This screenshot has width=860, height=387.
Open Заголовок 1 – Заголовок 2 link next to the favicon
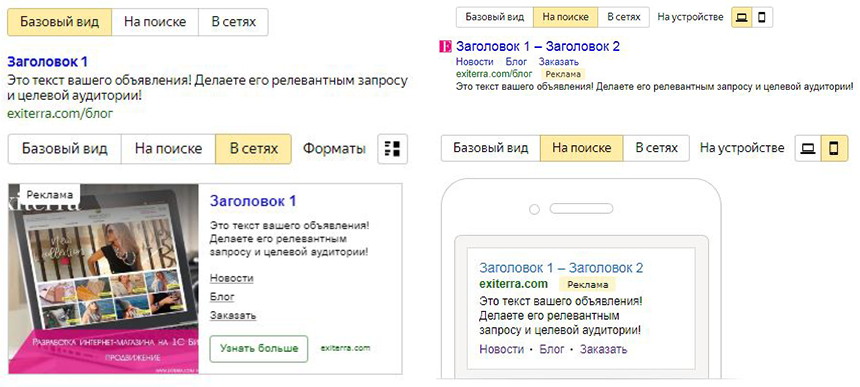pos(538,47)
